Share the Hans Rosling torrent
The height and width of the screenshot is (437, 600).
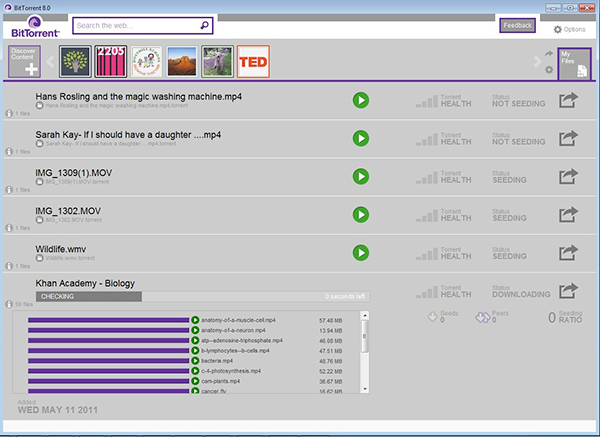pyautogui.click(x=568, y=100)
